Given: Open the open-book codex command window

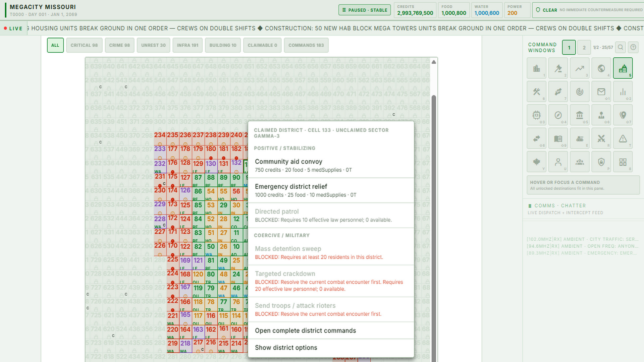Looking at the screenshot, I should coord(558,138).
